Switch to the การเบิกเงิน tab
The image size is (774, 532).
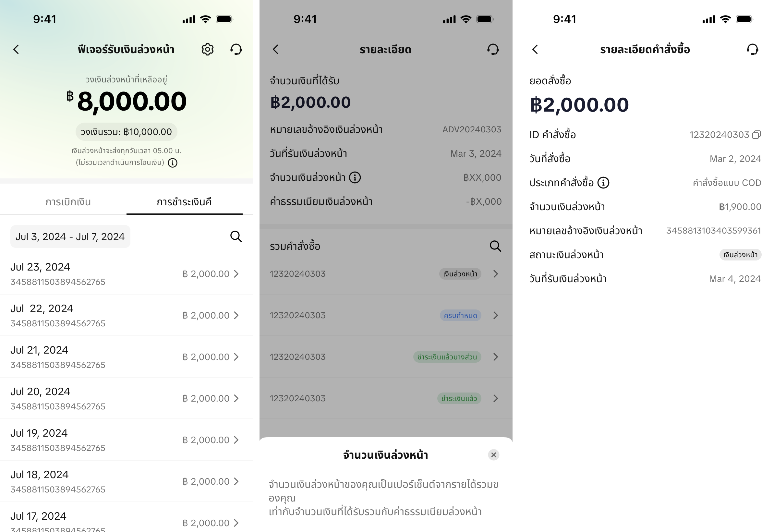(68, 202)
